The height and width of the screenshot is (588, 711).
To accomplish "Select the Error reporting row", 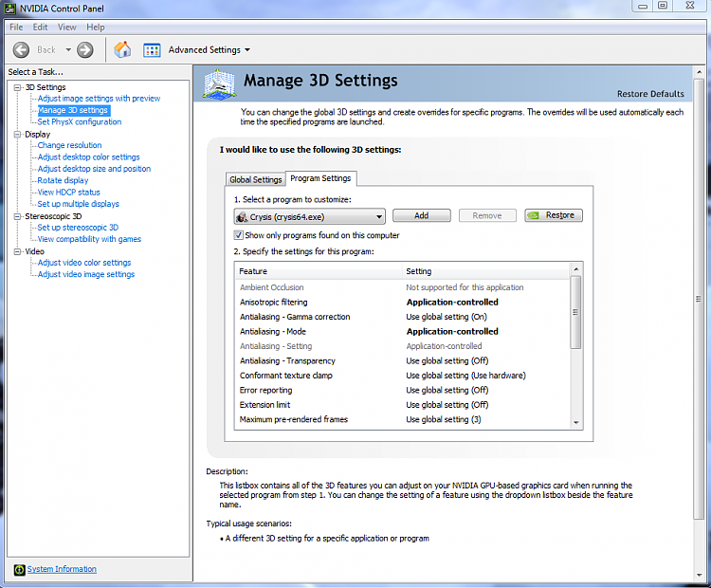I will 403,390.
